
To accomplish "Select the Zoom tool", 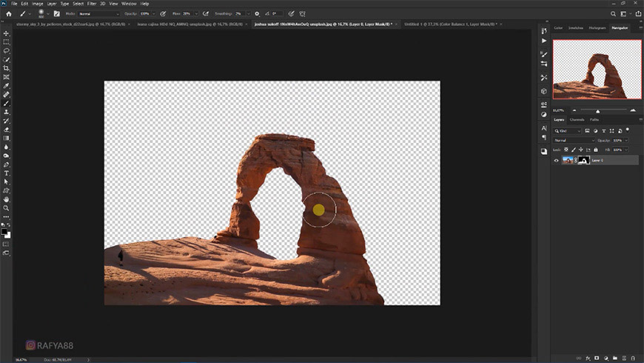I will (x=6, y=208).
